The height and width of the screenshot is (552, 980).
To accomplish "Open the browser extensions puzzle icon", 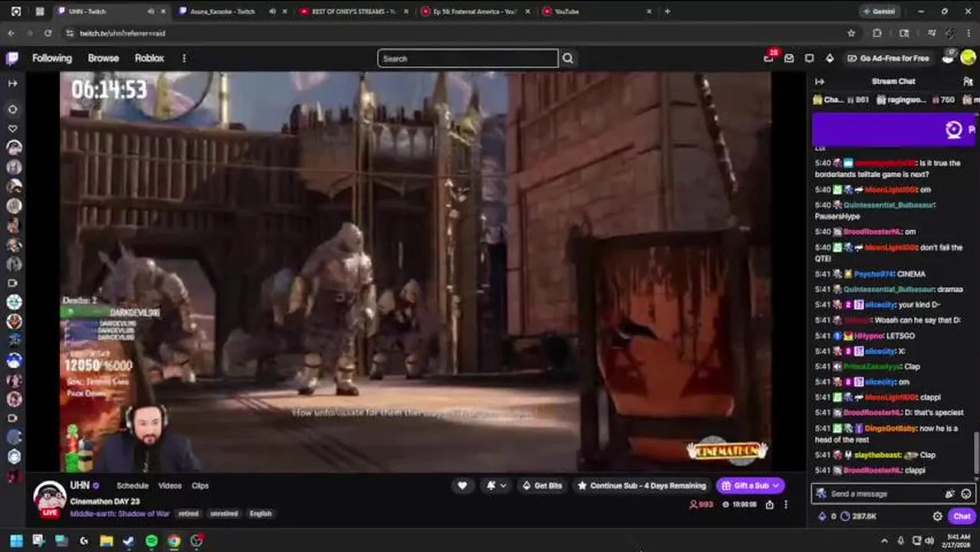I will point(877,33).
